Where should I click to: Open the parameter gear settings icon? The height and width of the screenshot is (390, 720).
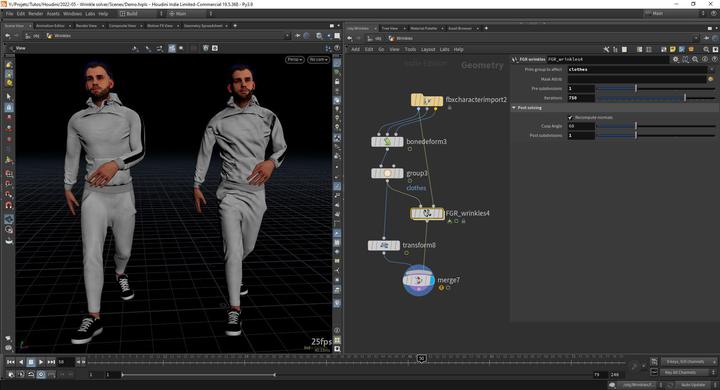click(675, 59)
